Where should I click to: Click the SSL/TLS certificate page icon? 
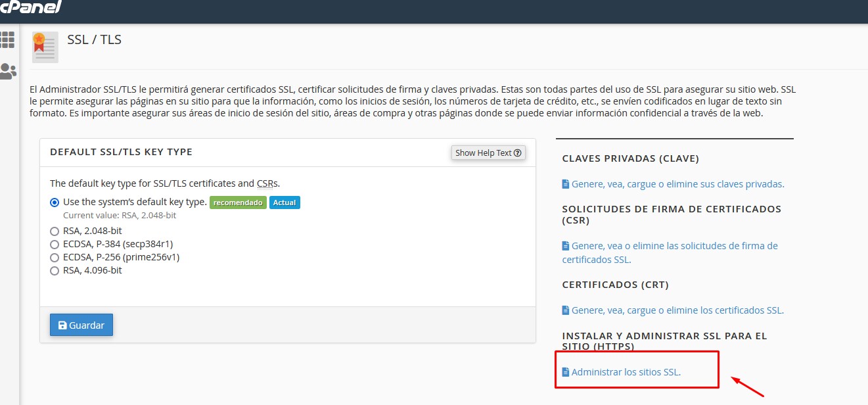click(44, 46)
